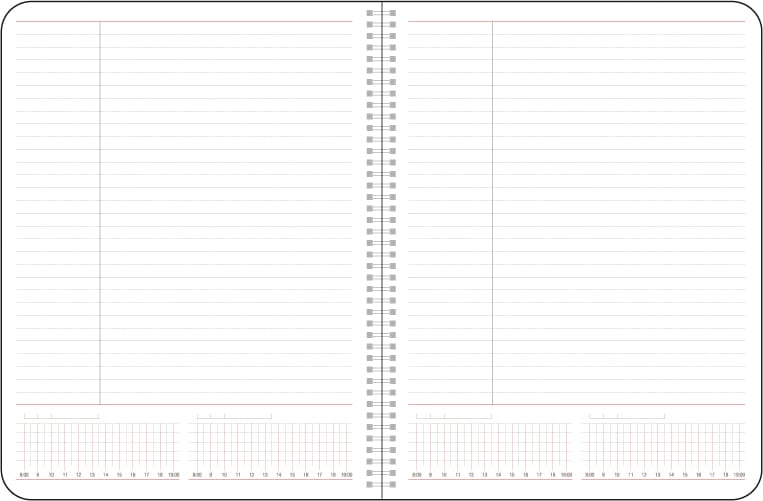Select the 19:00 label on the right page's second timetable

click(739, 474)
